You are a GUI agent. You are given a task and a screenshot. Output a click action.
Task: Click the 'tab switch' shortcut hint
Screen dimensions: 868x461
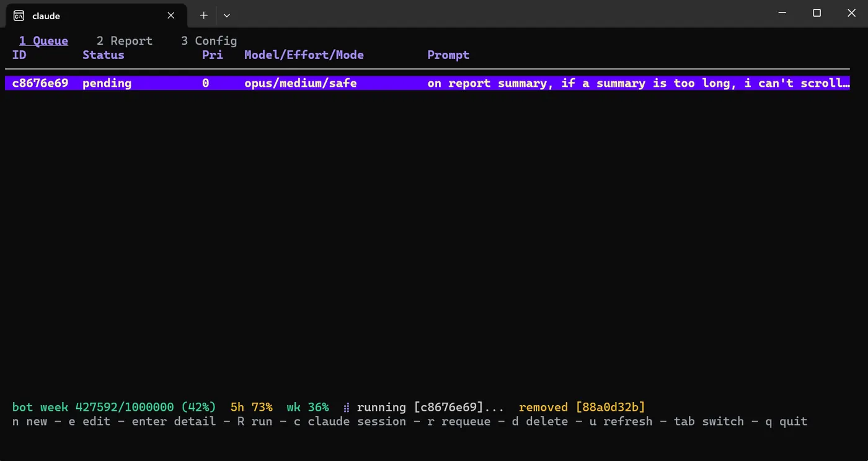[709, 421]
